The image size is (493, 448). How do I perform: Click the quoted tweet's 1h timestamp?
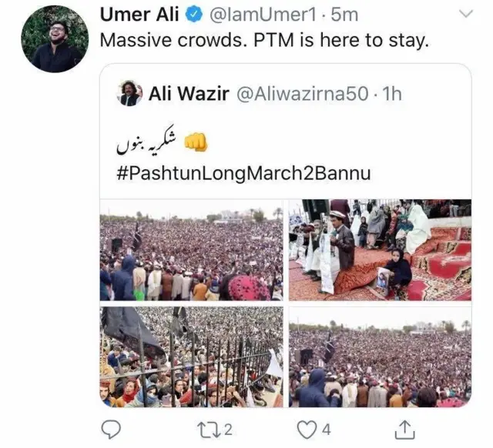coord(392,94)
